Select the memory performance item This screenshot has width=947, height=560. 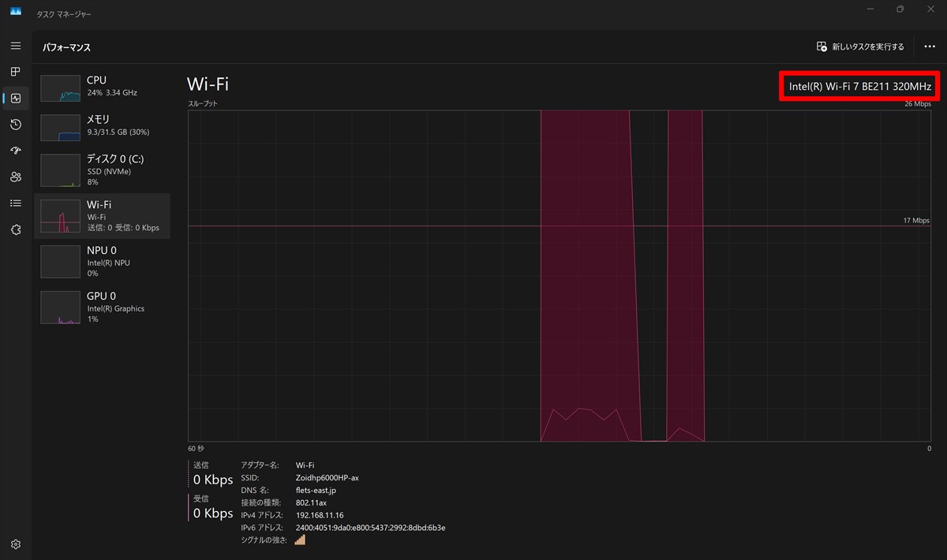103,126
